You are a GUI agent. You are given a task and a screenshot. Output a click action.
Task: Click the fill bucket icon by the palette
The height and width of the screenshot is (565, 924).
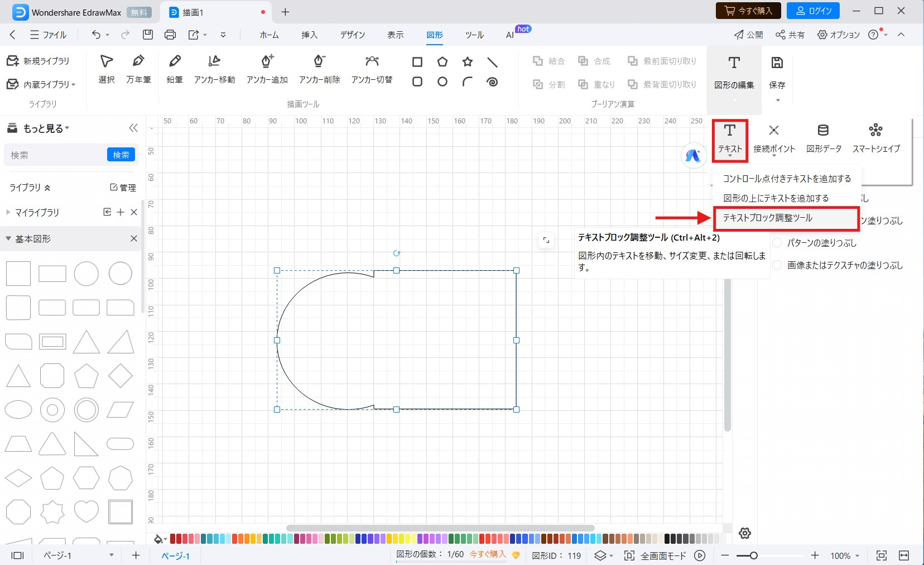pos(158,539)
